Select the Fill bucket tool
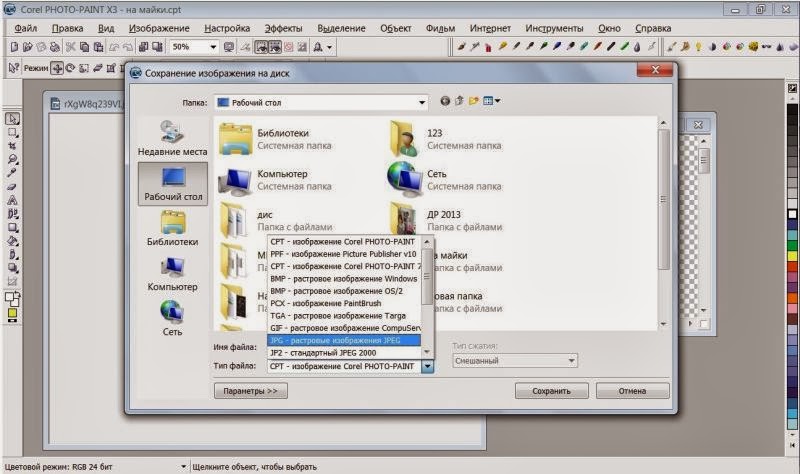The height and width of the screenshot is (474, 800). pyautogui.click(x=13, y=241)
